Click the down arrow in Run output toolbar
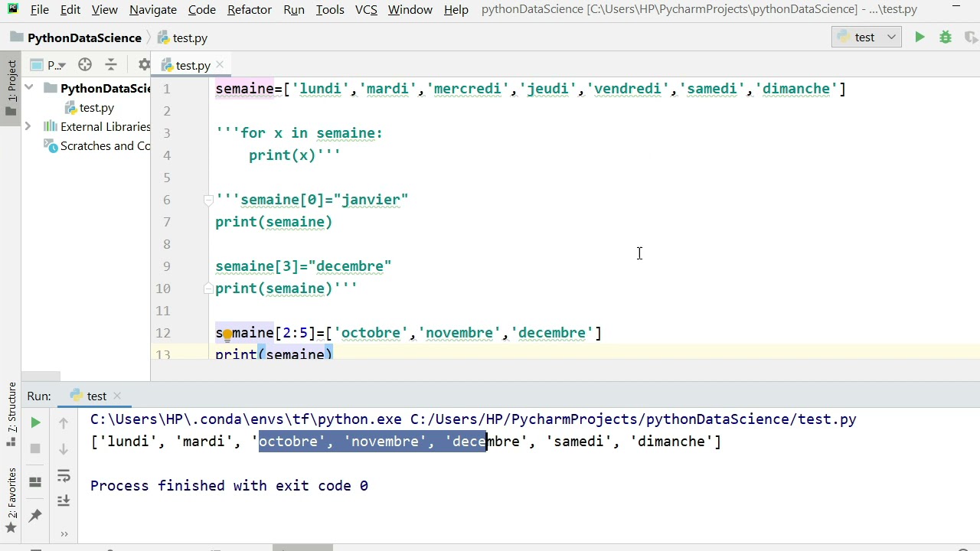 64,448
